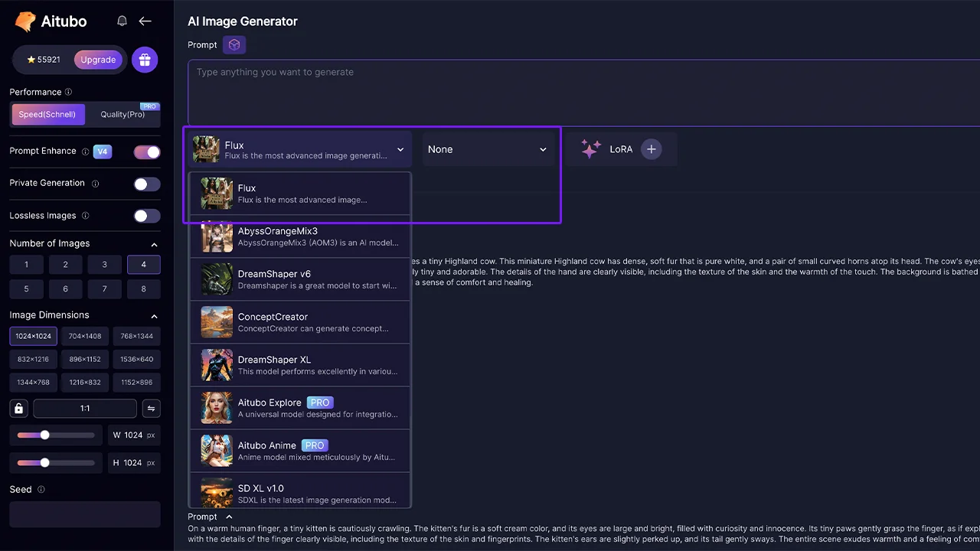Click the prompt cube icon
Viewport: 980px width, 551px height.
tap(234, 45)
